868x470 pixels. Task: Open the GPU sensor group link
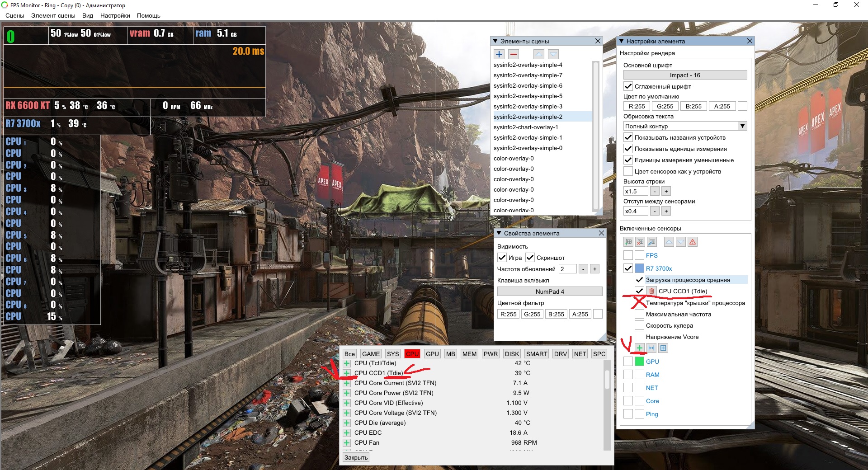coord(652,362)
